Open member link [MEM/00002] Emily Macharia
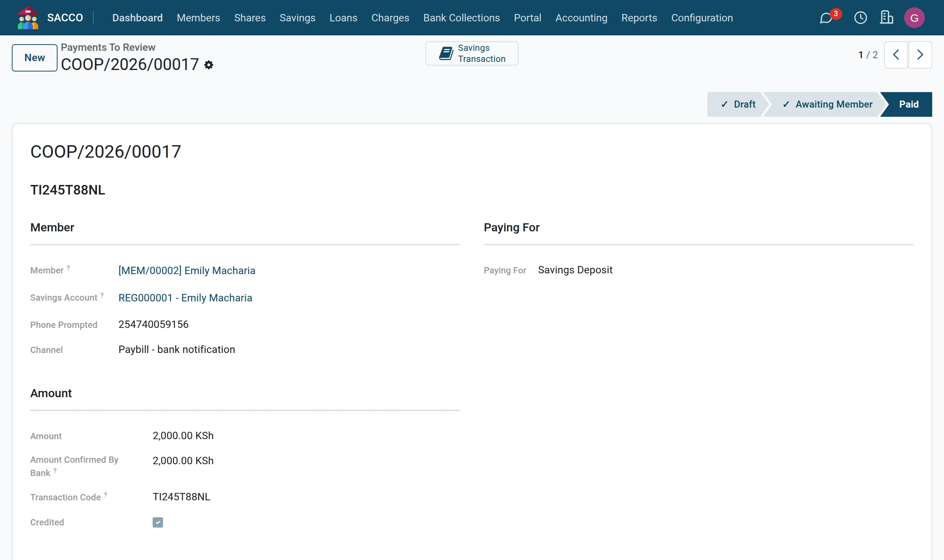This screenshot has height=560, width=944. pyautogui.click(x=187, y=270)
